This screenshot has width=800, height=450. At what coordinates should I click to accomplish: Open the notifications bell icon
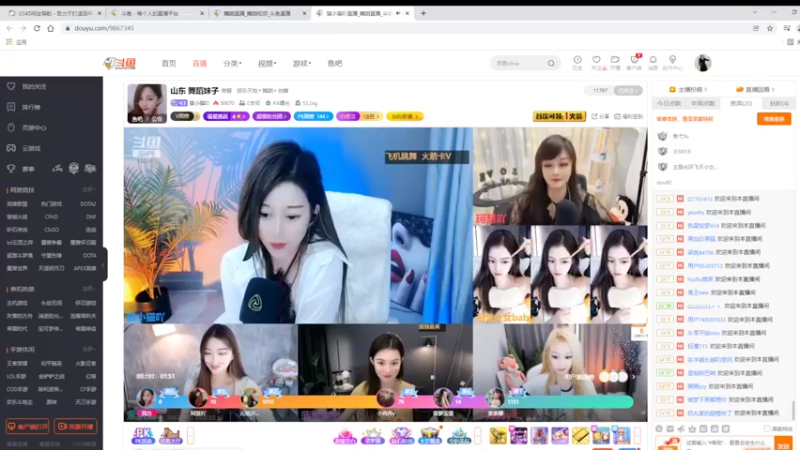point(653,62)
